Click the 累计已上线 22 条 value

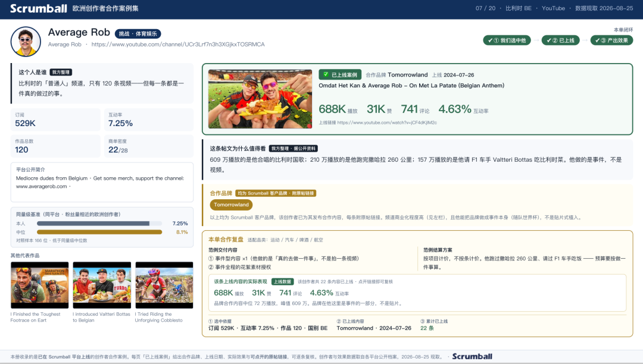point(427,328)
